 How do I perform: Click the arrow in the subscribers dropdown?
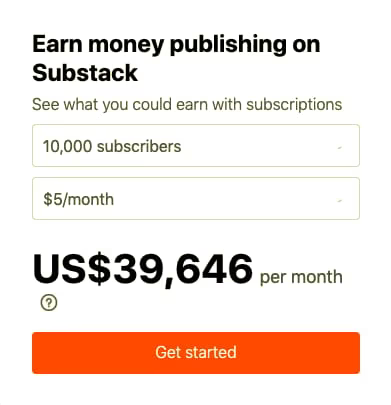coord(339,147)
